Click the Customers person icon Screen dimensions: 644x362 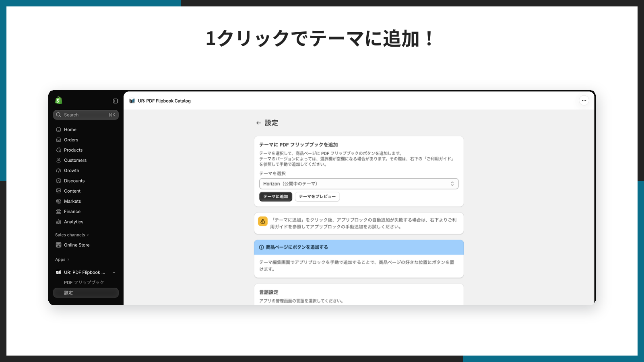click(59, 160)
